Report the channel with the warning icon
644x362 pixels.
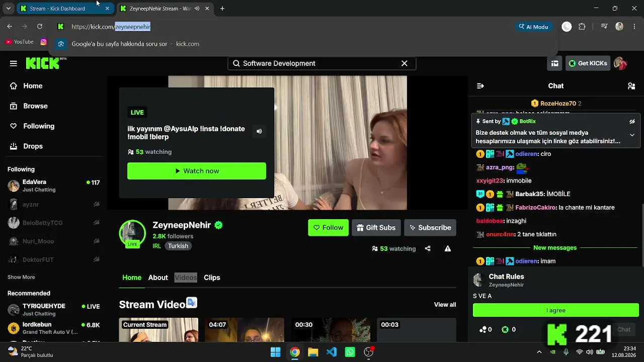coord(448,248)
